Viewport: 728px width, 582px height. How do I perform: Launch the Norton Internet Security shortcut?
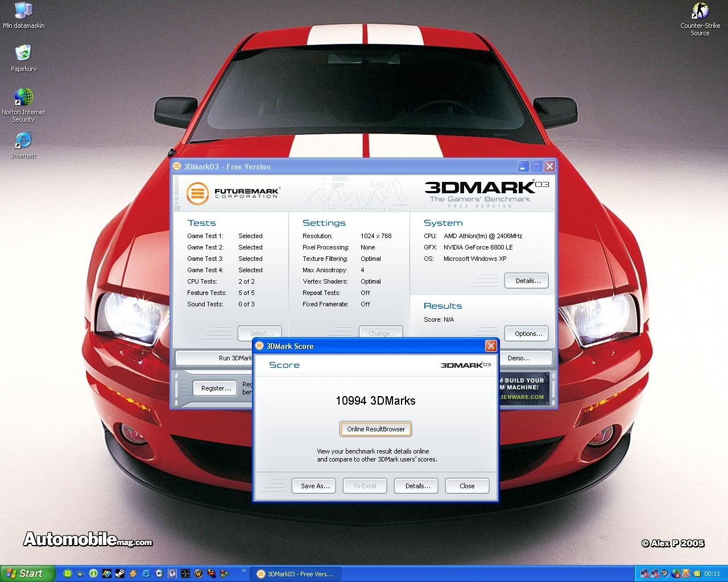tap(23, 105)
